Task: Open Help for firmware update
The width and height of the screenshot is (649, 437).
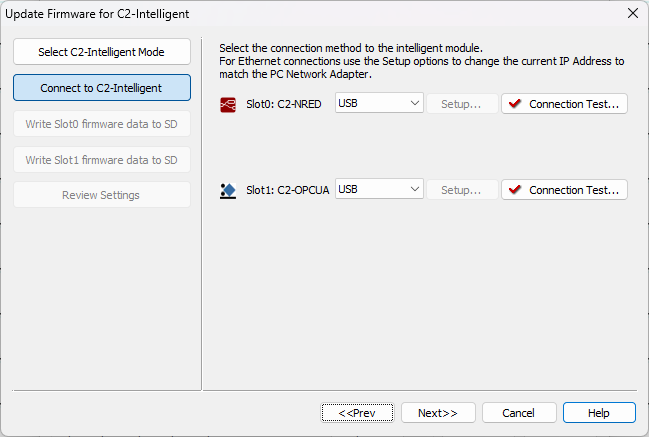Action: 599,413
